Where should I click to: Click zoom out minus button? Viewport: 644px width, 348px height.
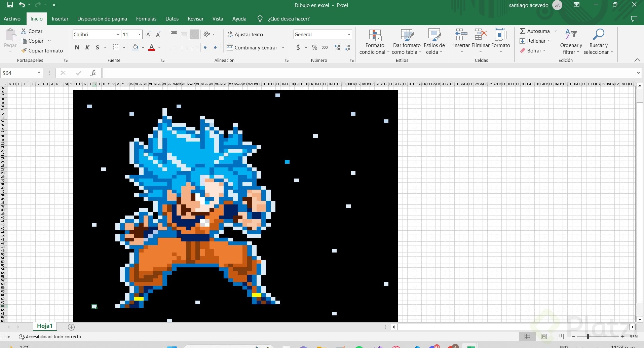[573, 337]
